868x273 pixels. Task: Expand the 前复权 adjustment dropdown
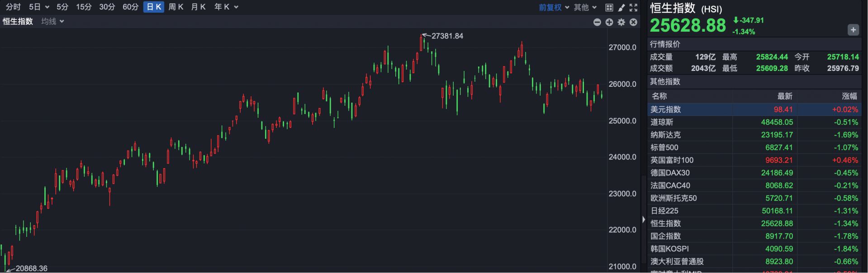554,7
